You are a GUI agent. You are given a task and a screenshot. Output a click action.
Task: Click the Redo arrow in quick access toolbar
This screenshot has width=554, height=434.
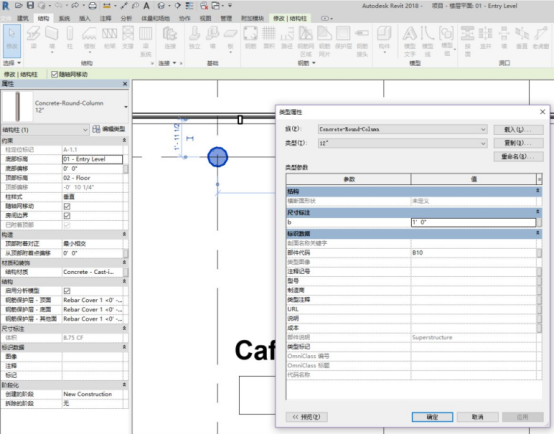click(75, 6)
